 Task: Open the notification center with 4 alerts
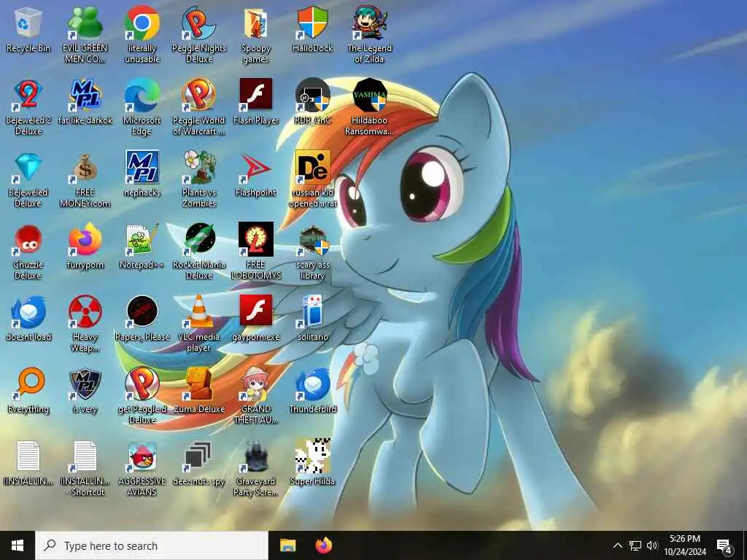pos(724,547)
